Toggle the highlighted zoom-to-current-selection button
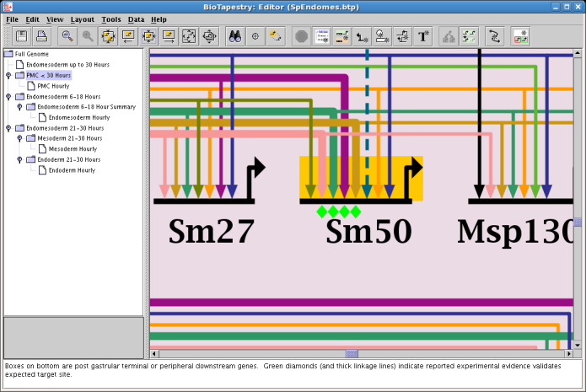Image resolution: width=586 pixels, height=392 pixels. click(x=148, y=36)
